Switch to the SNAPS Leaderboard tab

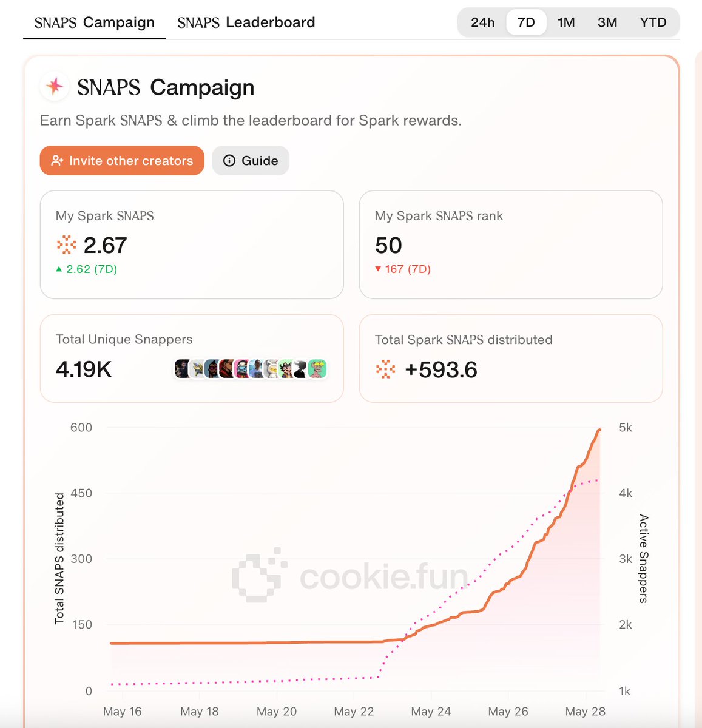point(246,22)
